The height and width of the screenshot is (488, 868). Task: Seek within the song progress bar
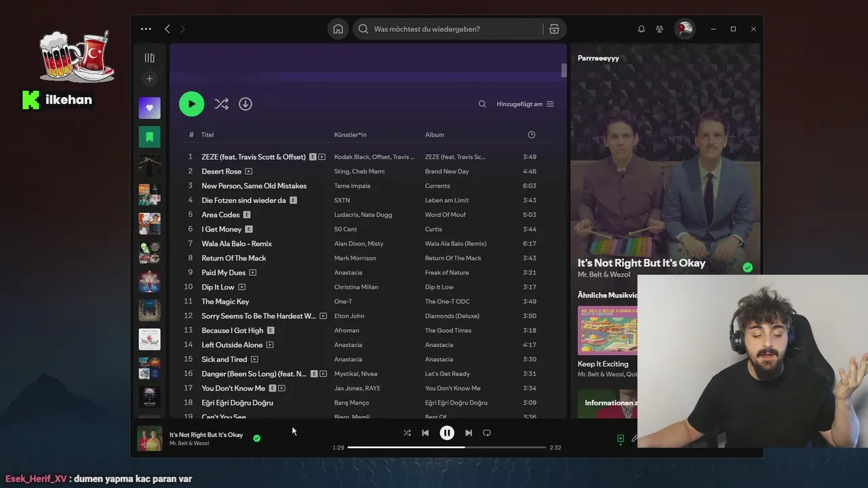point(447,447)
